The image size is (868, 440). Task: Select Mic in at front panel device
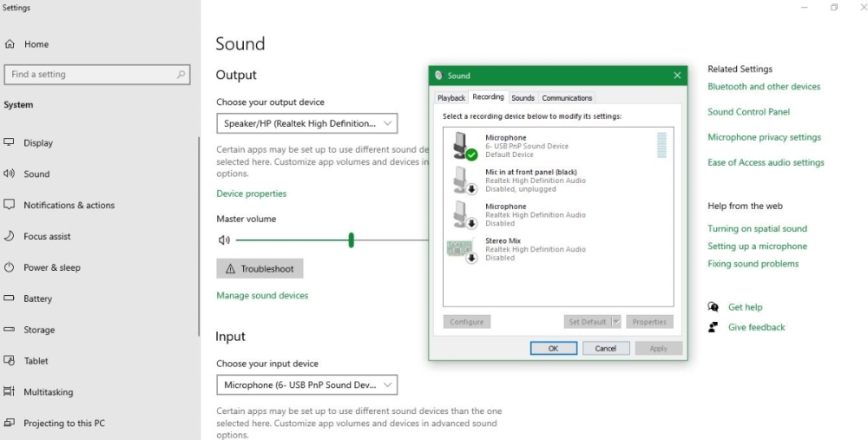tap(530, 181)
